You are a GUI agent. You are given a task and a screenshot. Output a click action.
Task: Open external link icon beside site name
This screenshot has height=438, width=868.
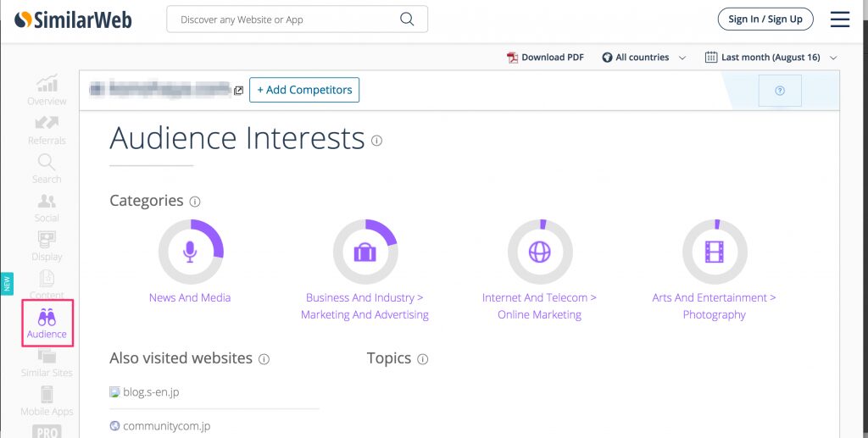239,91
